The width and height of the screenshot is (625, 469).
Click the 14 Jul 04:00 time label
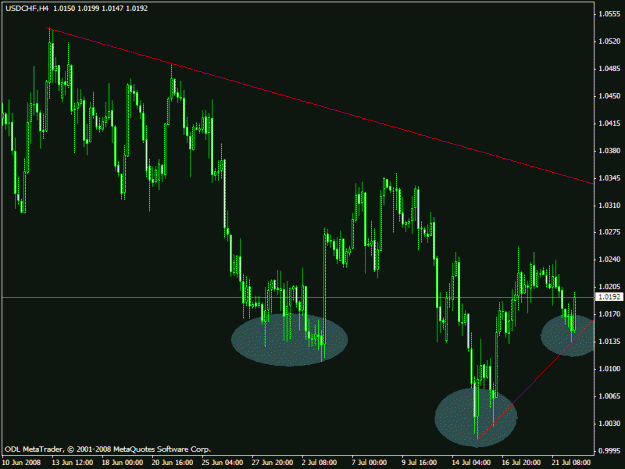(x=471, y=463)
